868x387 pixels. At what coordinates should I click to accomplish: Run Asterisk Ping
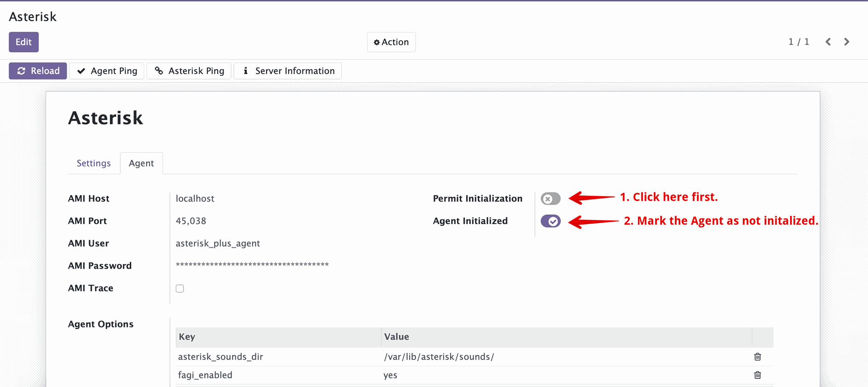pyautogui.click(x=189, y=71)
